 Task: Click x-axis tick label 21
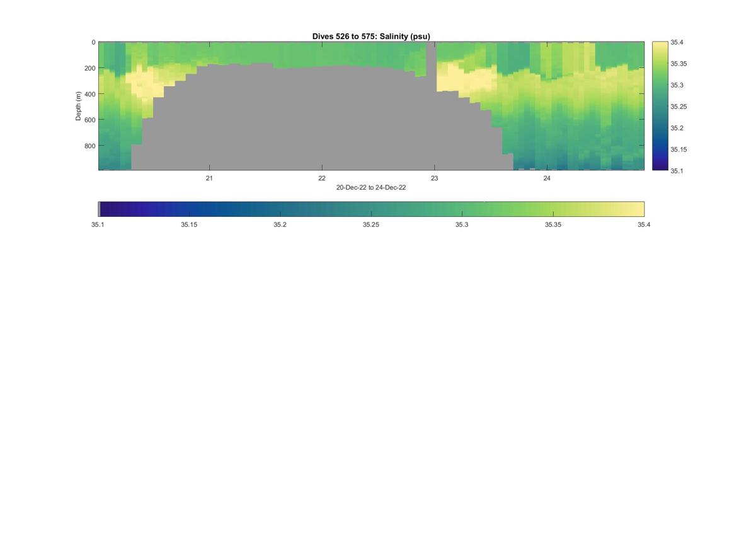(x=209, y=178)
